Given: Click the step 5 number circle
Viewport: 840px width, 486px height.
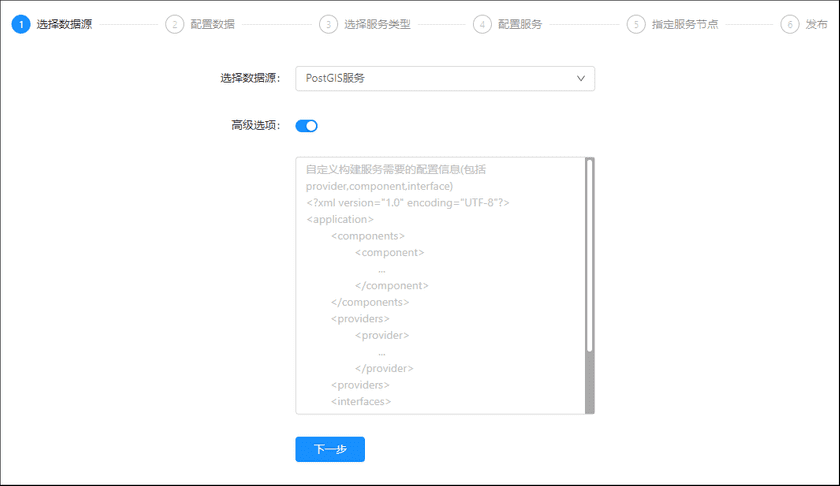Looking at the screenshot, I should tap(636, 24).
